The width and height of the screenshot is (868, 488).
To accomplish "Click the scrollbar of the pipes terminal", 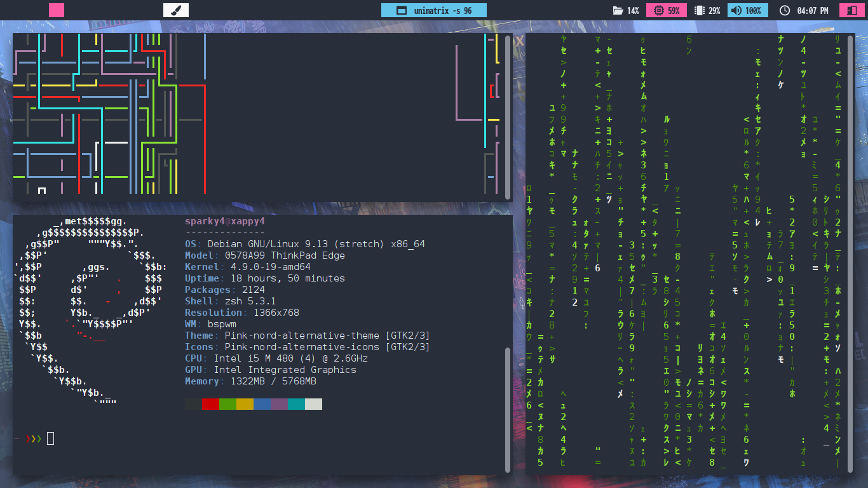I will pos(508,118).
